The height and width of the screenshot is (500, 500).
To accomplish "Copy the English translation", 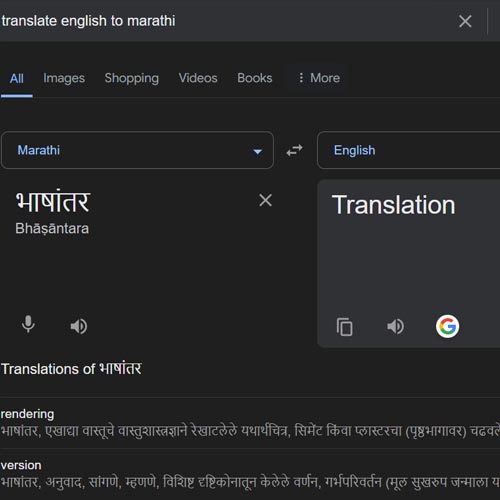I will point(344,327).
